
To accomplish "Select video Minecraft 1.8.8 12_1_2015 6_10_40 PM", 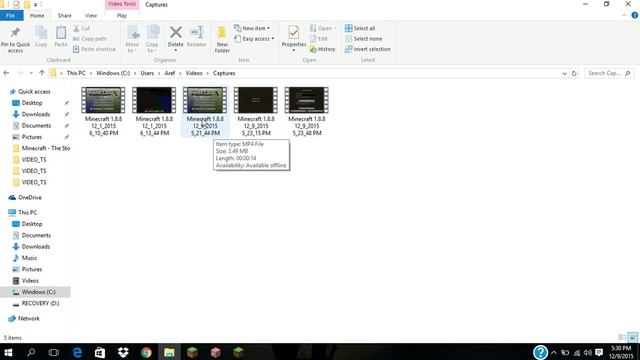I will [x=103, y=111].
